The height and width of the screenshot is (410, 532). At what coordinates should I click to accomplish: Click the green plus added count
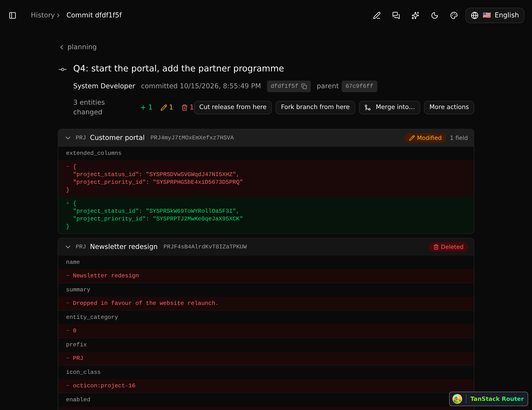(x=146, y=107)
